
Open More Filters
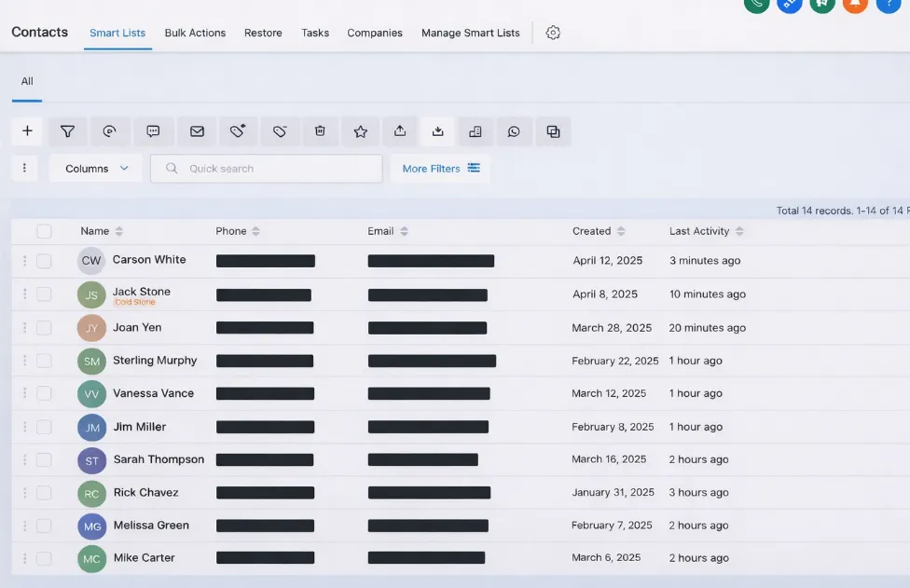point(440,169)
